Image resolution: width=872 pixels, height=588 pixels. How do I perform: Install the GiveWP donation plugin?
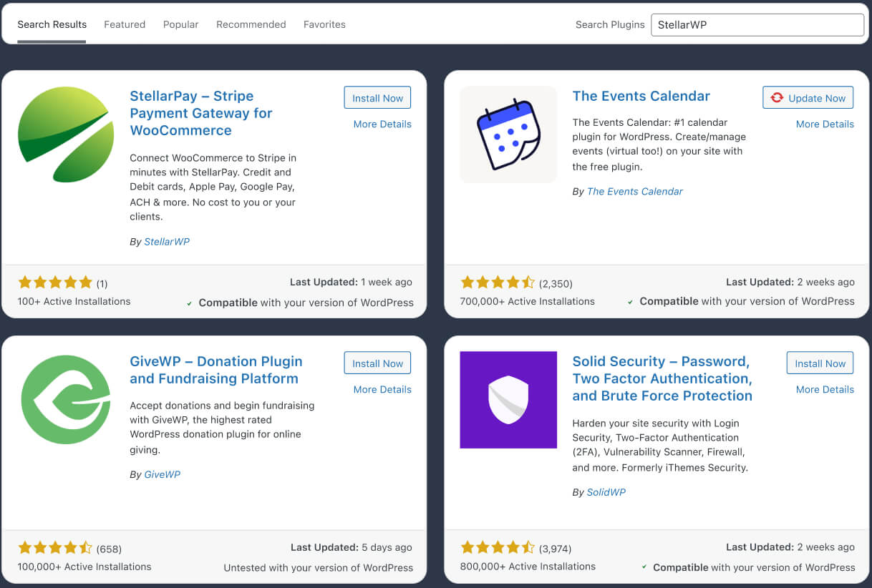coord(377,363)
